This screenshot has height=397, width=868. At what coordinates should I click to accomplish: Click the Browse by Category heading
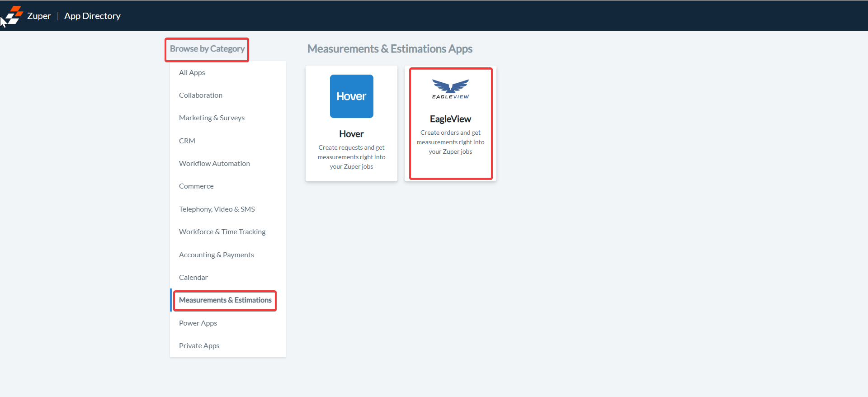[207, 49]
